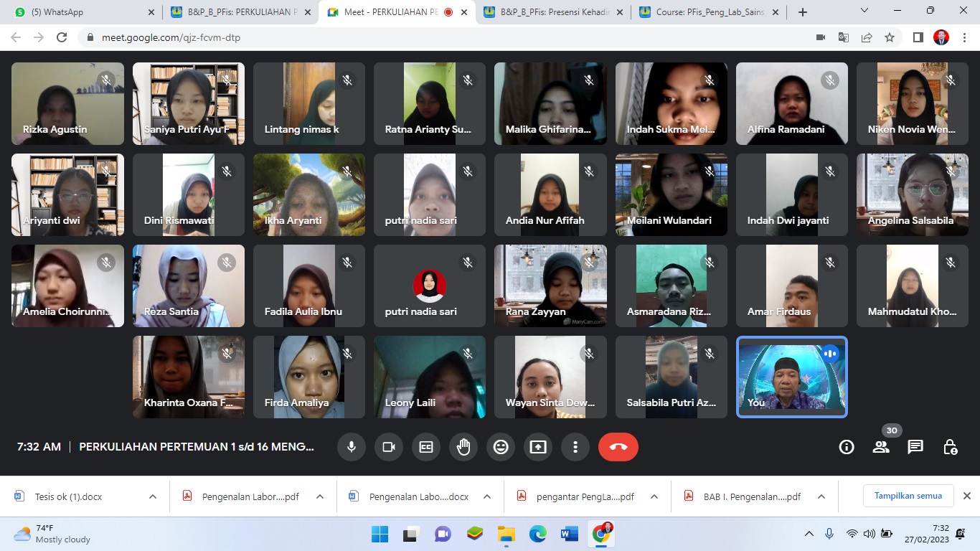The height and width of the screenshot is (551, 980).
Task: Expand options for pengantar PengLa pdf download
Action: tap(654, 496)
